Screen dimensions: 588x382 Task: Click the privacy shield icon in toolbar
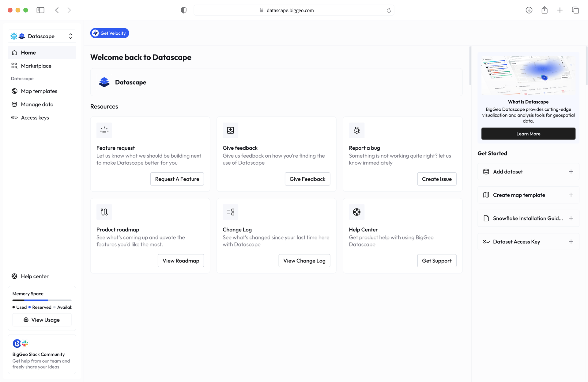[184, 10]
